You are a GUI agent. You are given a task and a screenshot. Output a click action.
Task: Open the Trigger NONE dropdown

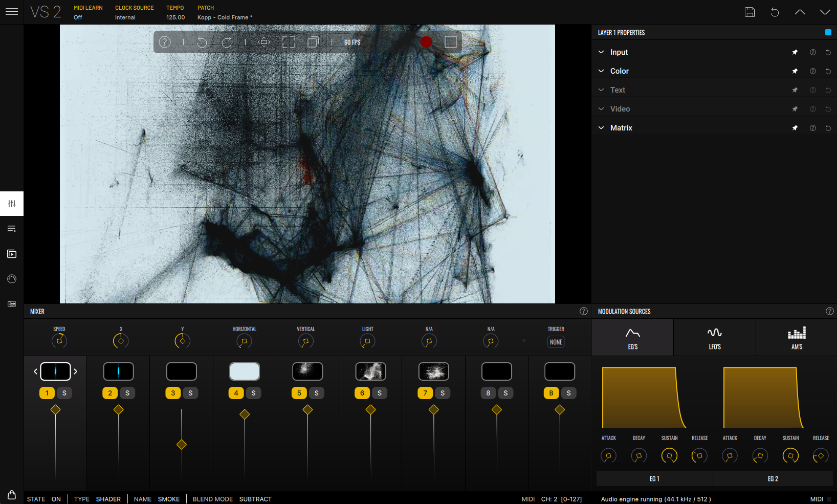556,342
